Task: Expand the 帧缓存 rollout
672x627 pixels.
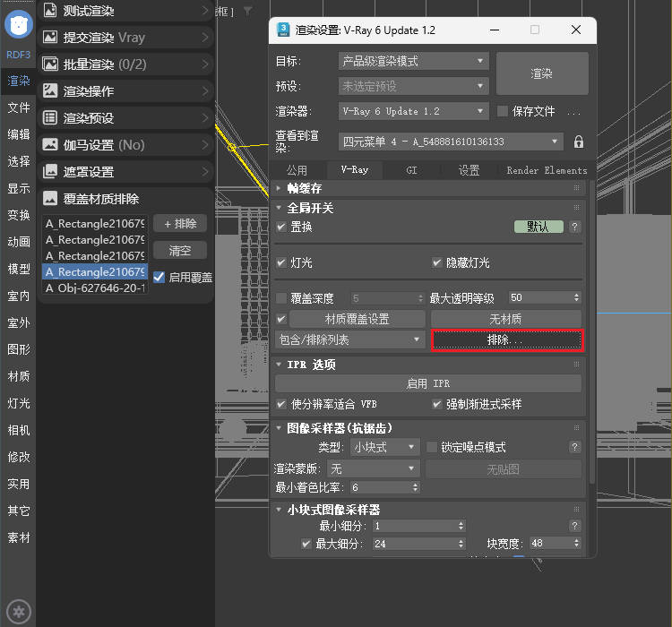Action: coord(305,188)
